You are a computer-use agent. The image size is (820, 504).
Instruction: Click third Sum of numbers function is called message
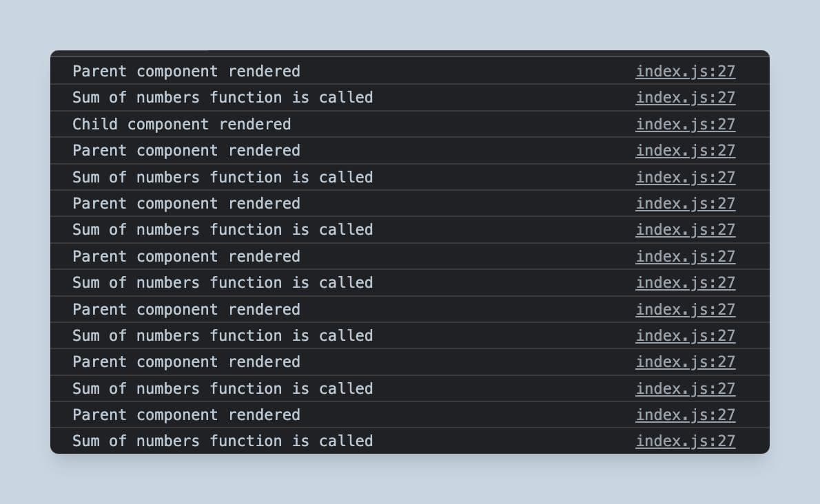click(x=223, y=230)
